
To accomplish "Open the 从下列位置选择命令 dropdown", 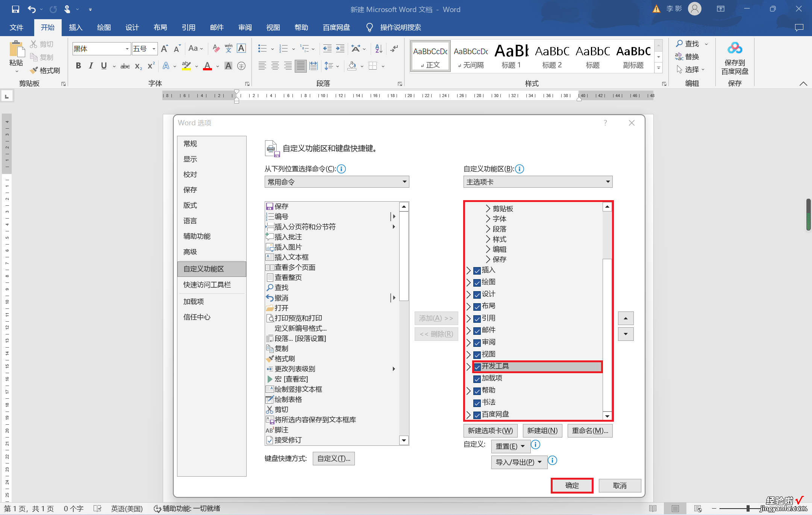I will point(335,182).
